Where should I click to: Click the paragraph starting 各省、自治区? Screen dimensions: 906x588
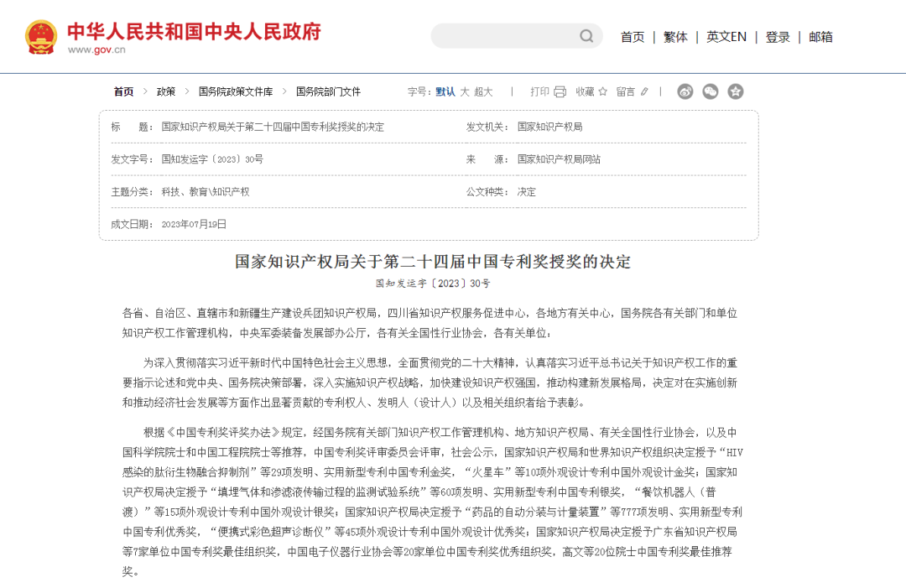pos(430,323)
